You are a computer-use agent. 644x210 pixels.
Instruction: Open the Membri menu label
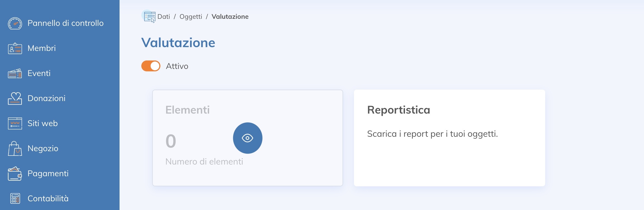[x=42, y=48]
